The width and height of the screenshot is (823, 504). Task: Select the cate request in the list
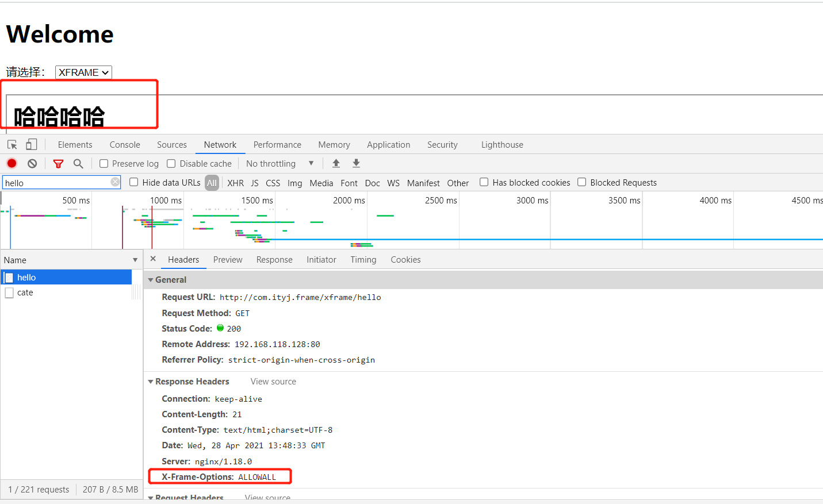point(26,292)
